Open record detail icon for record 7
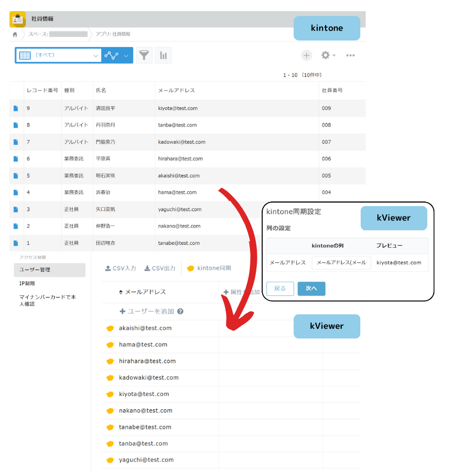The width and height of the screenshot is (453, 476). (16, 142)
